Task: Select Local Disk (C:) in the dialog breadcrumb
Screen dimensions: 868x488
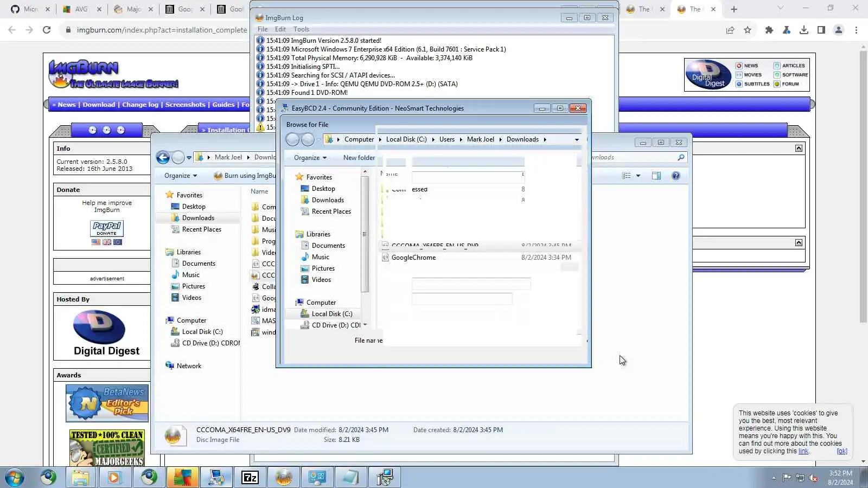Action: click(406, 139)
